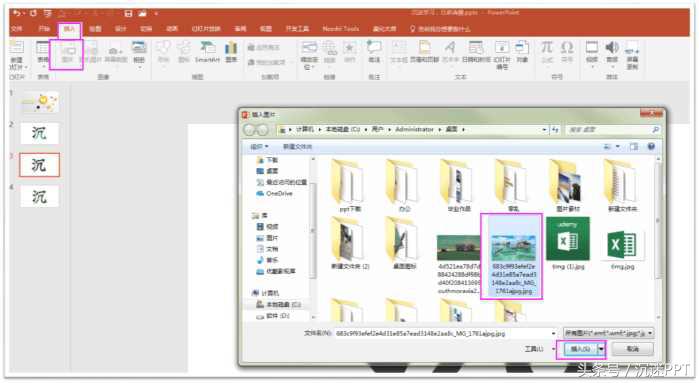The height and width of the screenshot is (383, 699).
Task: Select the 'timg (1).jpg' Excel image file
Action: pyautogui.click(x=568, y=243)
